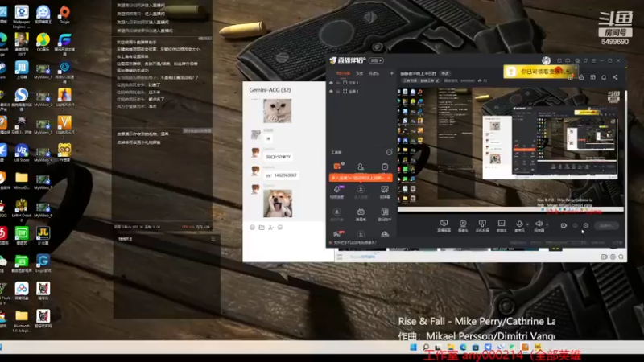Click the share icon at top right of preview

[615, 77]
